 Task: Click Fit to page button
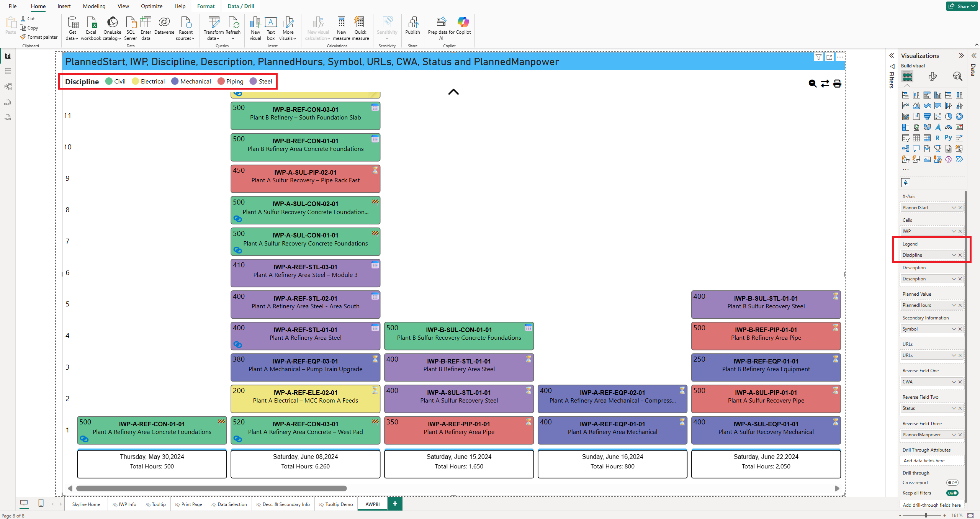pos(970,516)
